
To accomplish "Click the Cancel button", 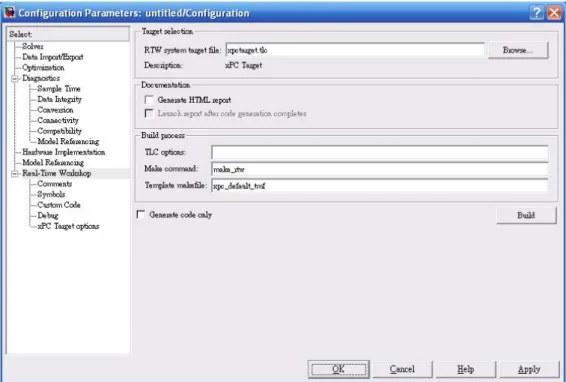I will 402,369.
